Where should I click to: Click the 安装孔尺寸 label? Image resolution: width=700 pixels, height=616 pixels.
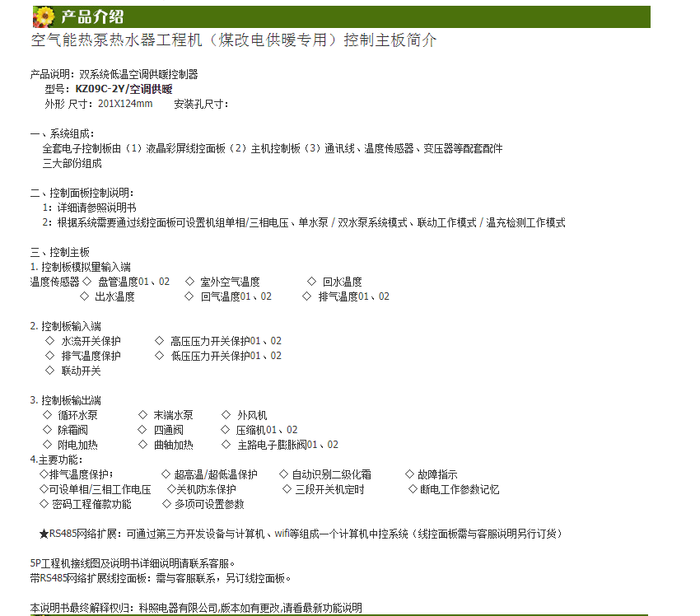(201, 104)
